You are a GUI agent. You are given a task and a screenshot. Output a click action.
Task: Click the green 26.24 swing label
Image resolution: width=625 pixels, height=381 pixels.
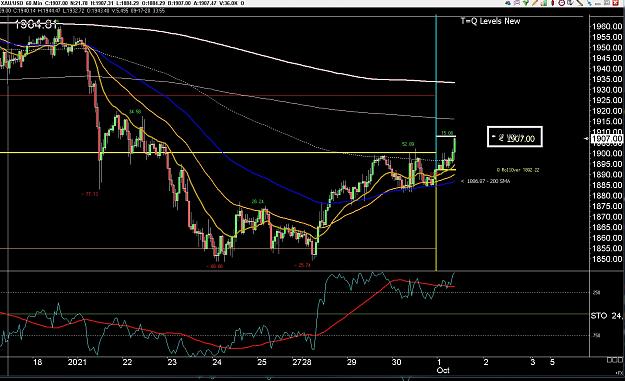[x=257, y=202]
